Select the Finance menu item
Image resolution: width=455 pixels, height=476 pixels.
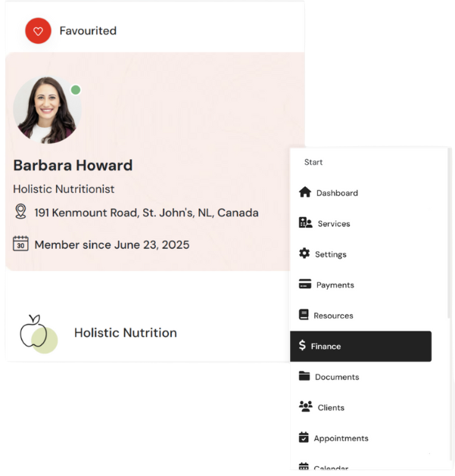360,347
